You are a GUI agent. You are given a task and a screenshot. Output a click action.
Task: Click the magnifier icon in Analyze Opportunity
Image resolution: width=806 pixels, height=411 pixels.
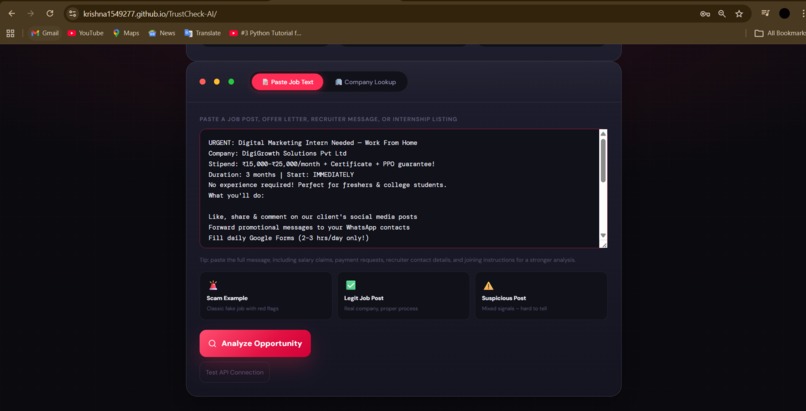pyautogui.click(x=212, y=344)
